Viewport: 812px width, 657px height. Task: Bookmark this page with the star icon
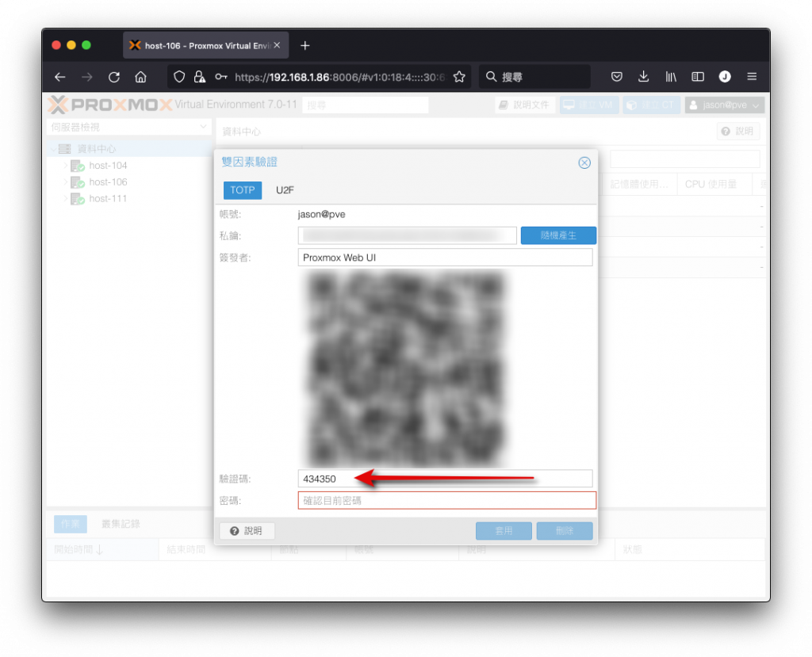coord(459,77)
